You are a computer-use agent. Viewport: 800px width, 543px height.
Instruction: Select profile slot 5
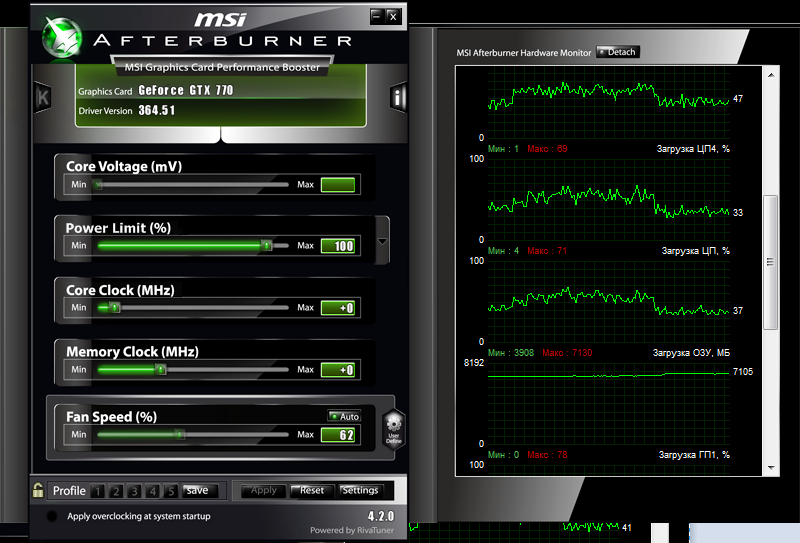(x=171, y=491)
